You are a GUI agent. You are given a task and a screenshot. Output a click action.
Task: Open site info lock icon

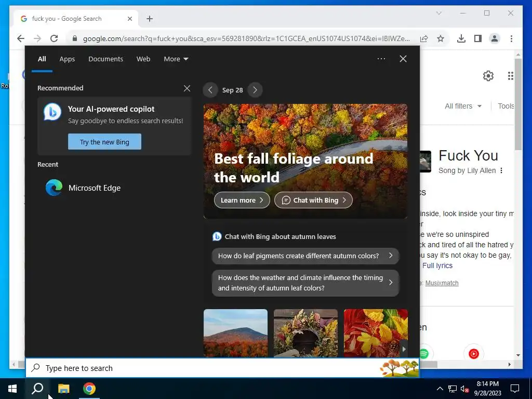click(x=75, y=38)
